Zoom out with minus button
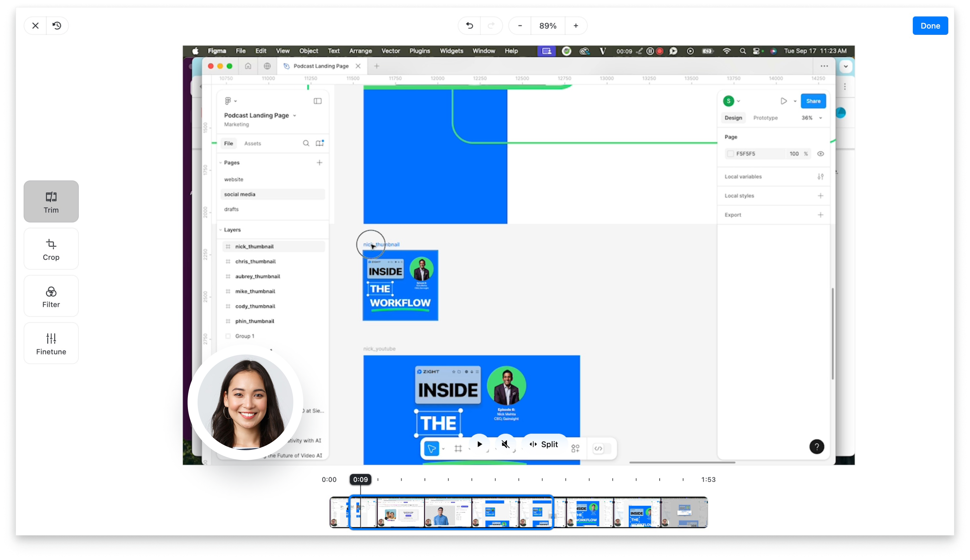This screenshot has width=970, height=560. tap(520, 26)
